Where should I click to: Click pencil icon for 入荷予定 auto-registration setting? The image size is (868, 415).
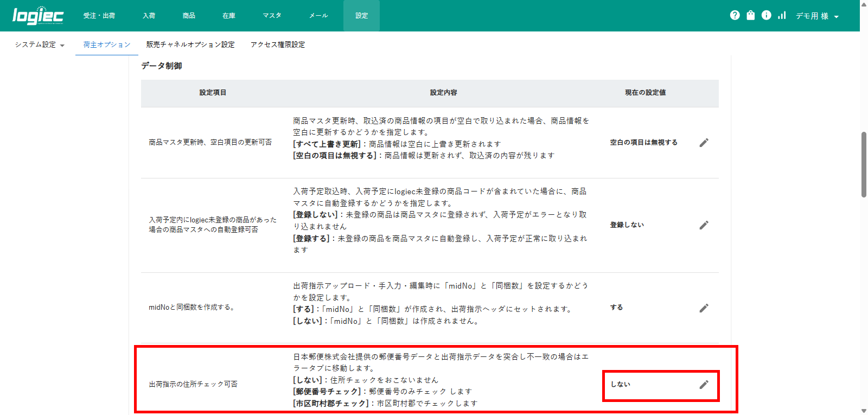pyautogui.click(x=704, y=225)
